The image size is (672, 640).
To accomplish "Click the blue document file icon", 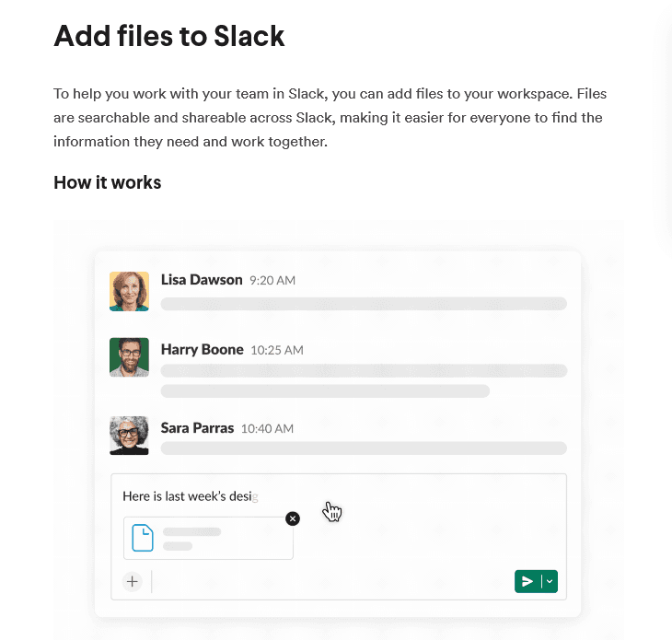I will coord(143,538).
